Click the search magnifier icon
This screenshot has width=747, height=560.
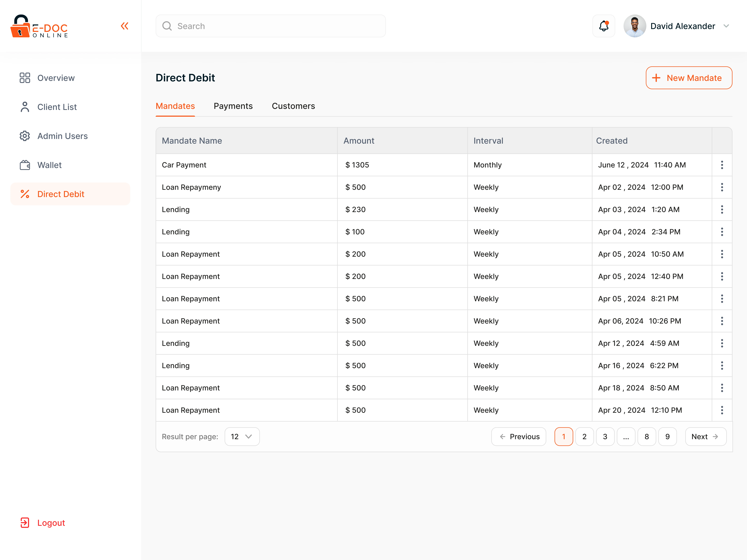coord(167,26)
